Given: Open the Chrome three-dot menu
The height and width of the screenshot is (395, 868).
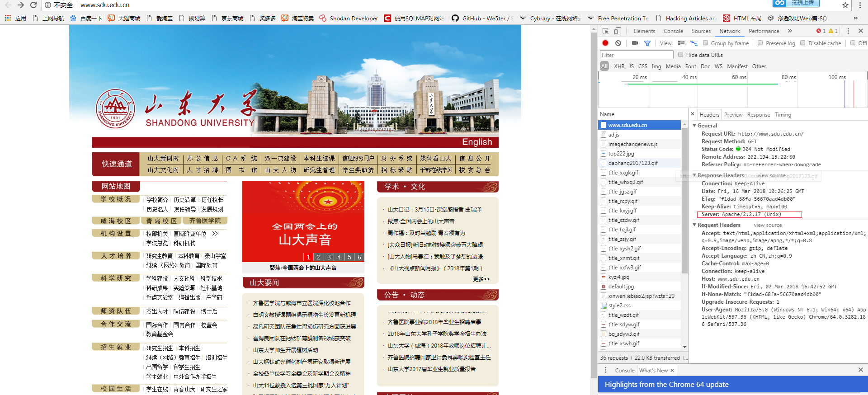Looking at the screenshot, I should pos(860,5).
